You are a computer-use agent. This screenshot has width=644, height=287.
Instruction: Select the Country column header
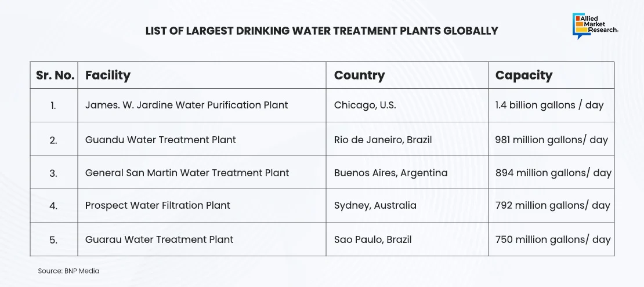pos(359,75)
